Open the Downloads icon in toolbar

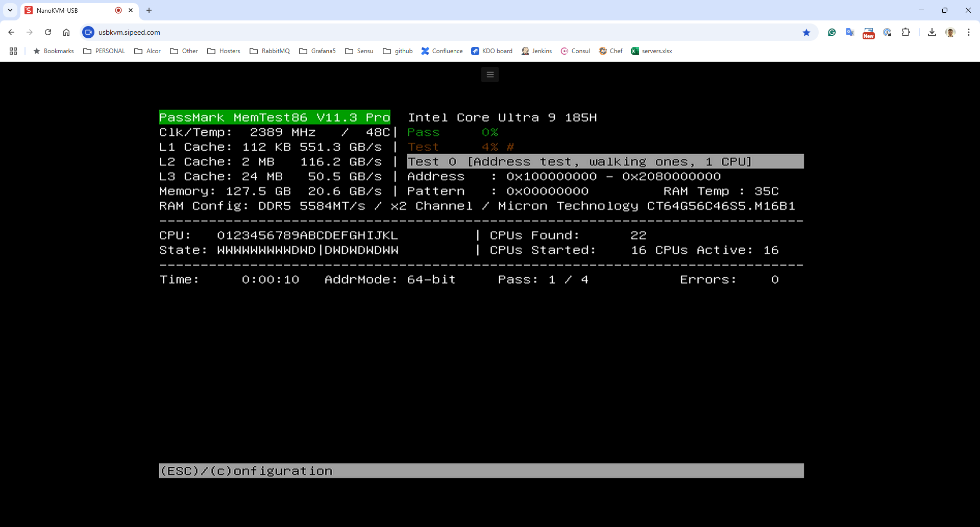pyautogui.click(x=932, y=32)
